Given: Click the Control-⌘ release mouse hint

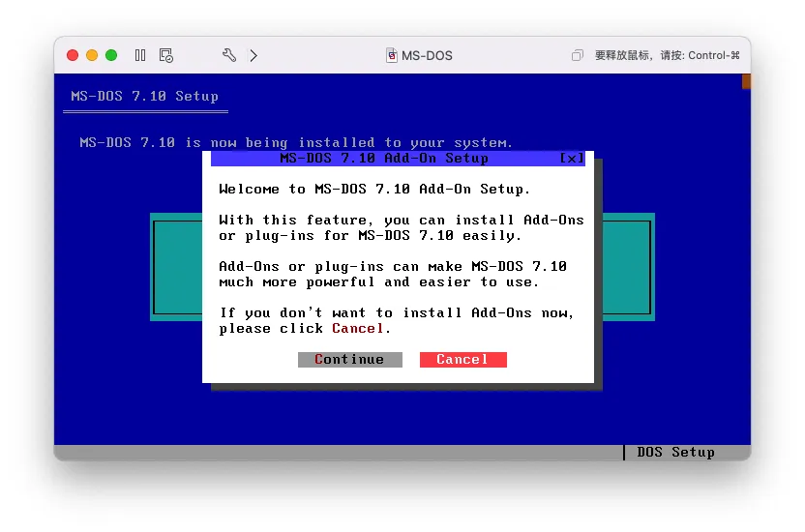Looking at the screenshot, I should coord(667,55).
